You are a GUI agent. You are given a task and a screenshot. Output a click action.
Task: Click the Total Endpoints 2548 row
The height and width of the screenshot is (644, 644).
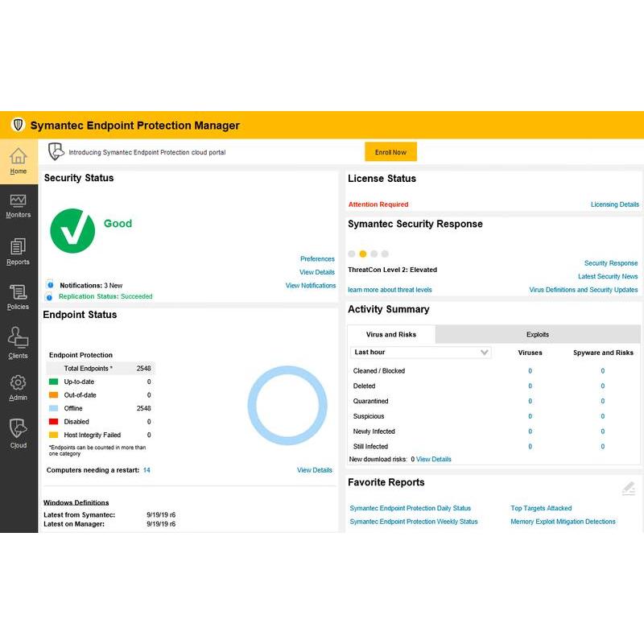click(101, 369)
